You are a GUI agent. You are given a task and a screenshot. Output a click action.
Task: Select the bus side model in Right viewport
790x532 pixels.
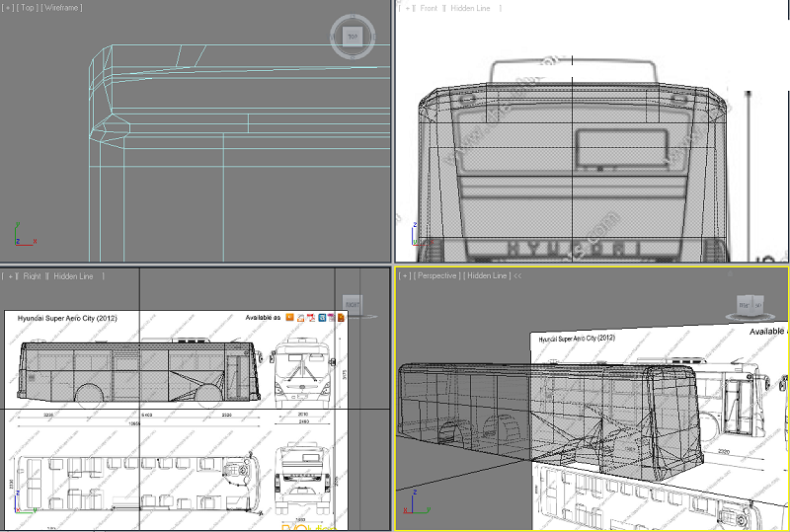(x=138, y=371)
